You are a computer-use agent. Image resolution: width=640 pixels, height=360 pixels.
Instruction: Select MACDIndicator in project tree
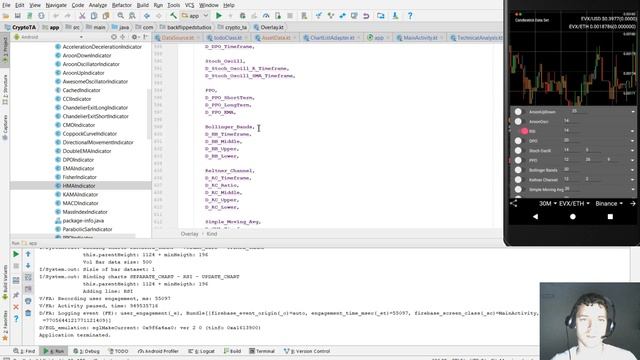click(x=80, y=203)
